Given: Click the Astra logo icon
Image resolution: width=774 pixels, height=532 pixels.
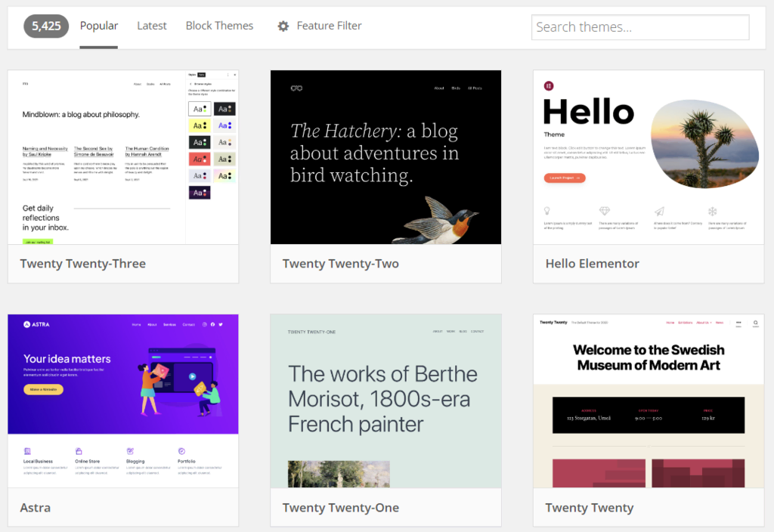Looking at the screenshot, I should point(25,323).
